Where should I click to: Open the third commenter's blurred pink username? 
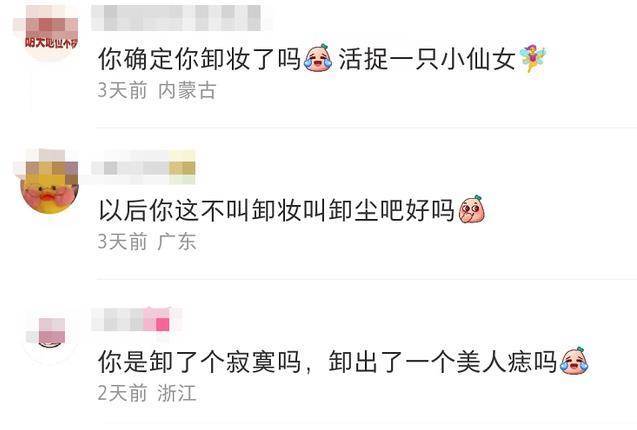pyautogui.click(x=130, y=319)
